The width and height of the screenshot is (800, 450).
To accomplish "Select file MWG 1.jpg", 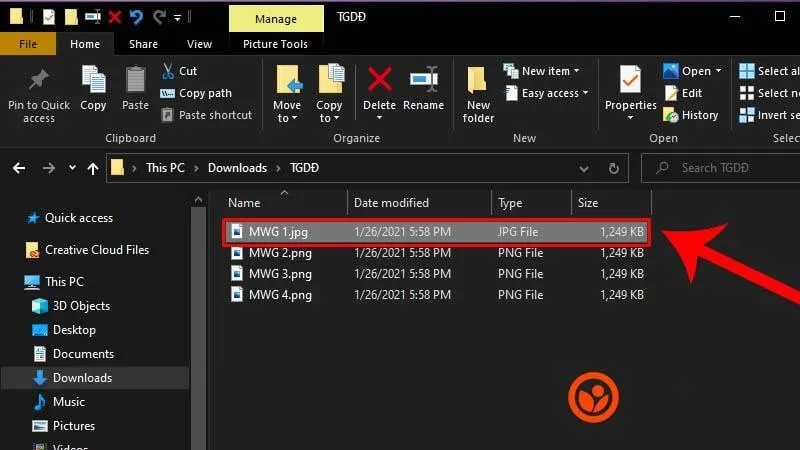I will click(x=437, y=232).
